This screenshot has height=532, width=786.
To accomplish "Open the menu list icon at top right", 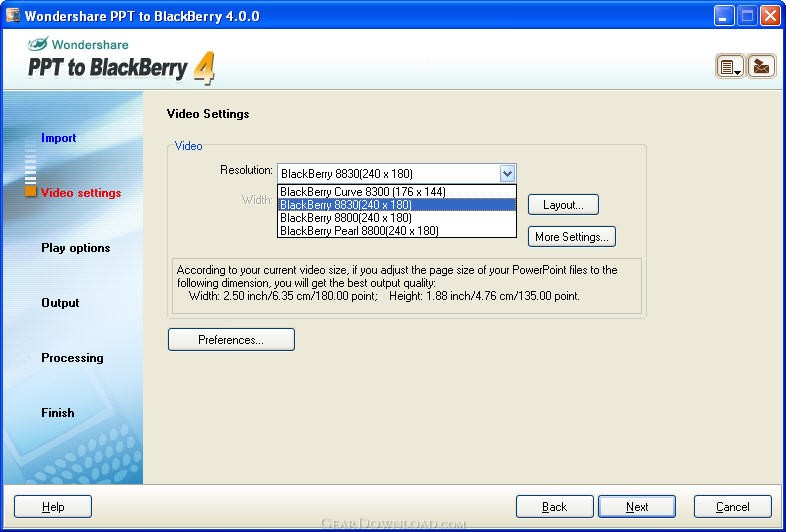I will click(x=730, y=66).
